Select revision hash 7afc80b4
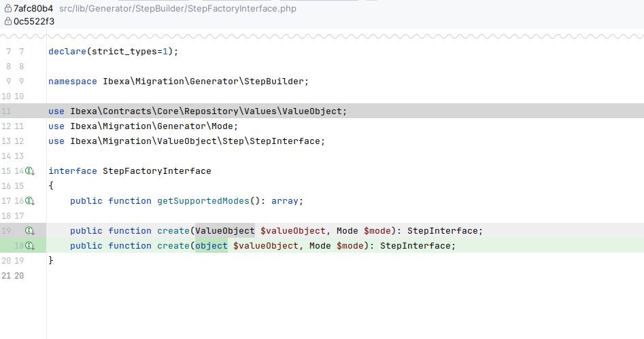The image size is (644, 339). (x=33, y=8)
